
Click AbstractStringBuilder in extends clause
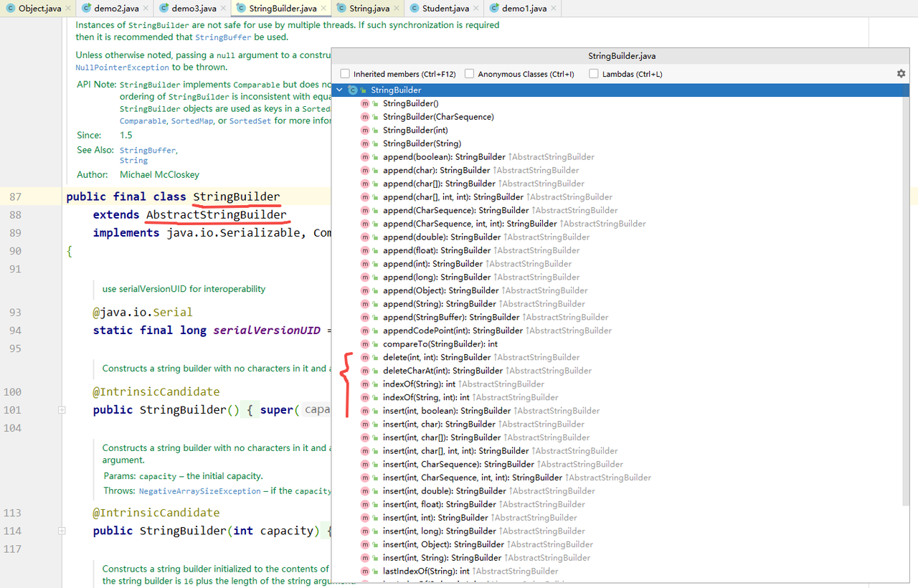click(x=217, y=215)
